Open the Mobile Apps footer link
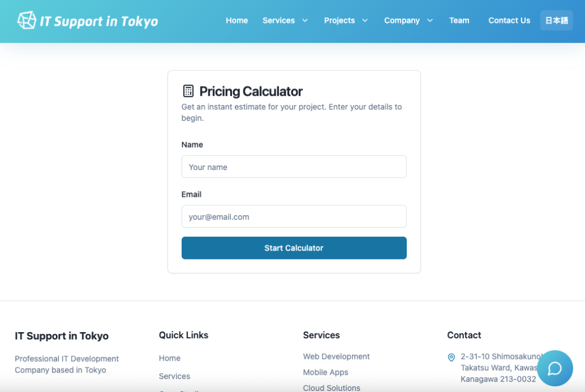Image resolution: width=585 pixels, height=392 pixels. point(325,372)
